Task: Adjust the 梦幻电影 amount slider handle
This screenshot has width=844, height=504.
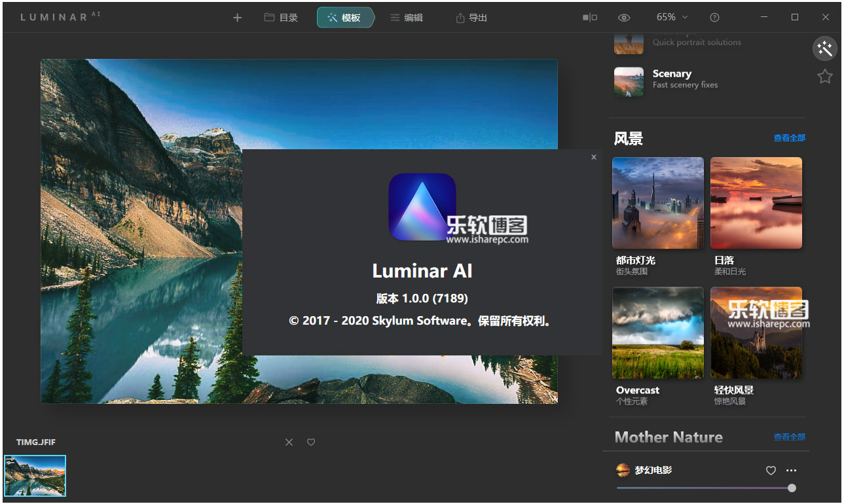Action: coord(792,488)
